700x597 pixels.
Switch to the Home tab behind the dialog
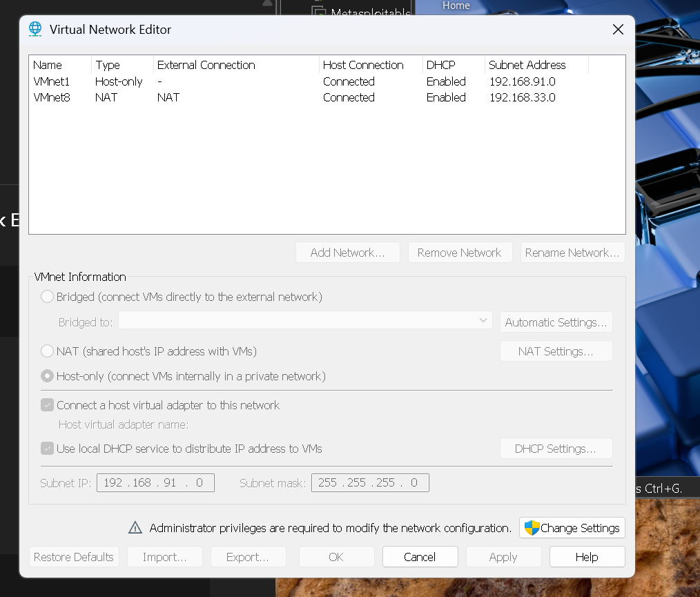[x=456, y=6]
